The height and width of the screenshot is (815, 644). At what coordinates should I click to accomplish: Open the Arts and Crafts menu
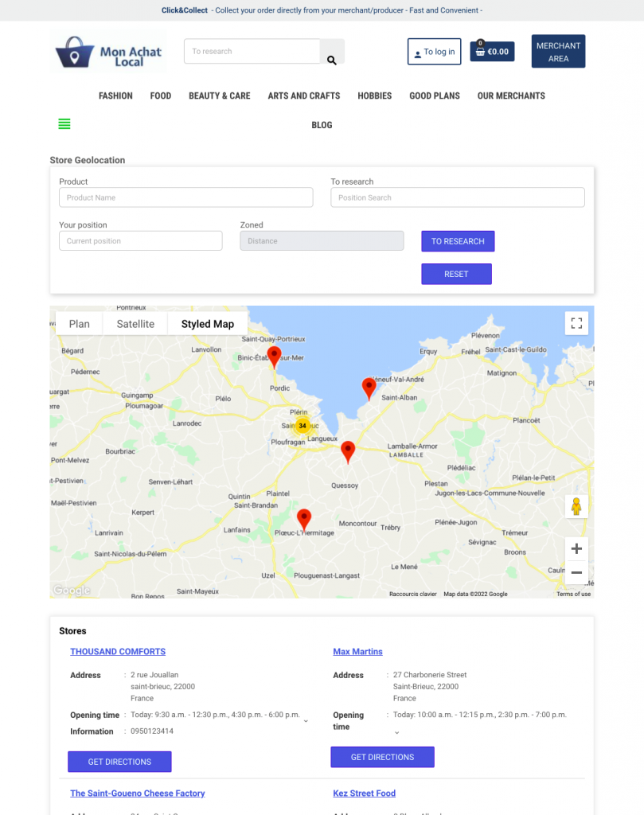(304, 96)
